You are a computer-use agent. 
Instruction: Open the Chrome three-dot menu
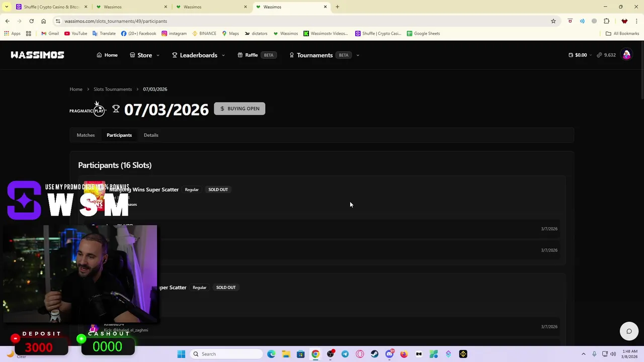click(637, 21)
